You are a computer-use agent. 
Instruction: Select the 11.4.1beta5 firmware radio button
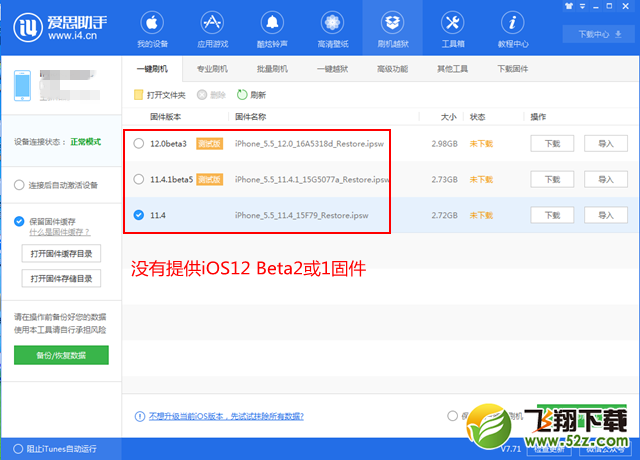click(x=139, y=179)
